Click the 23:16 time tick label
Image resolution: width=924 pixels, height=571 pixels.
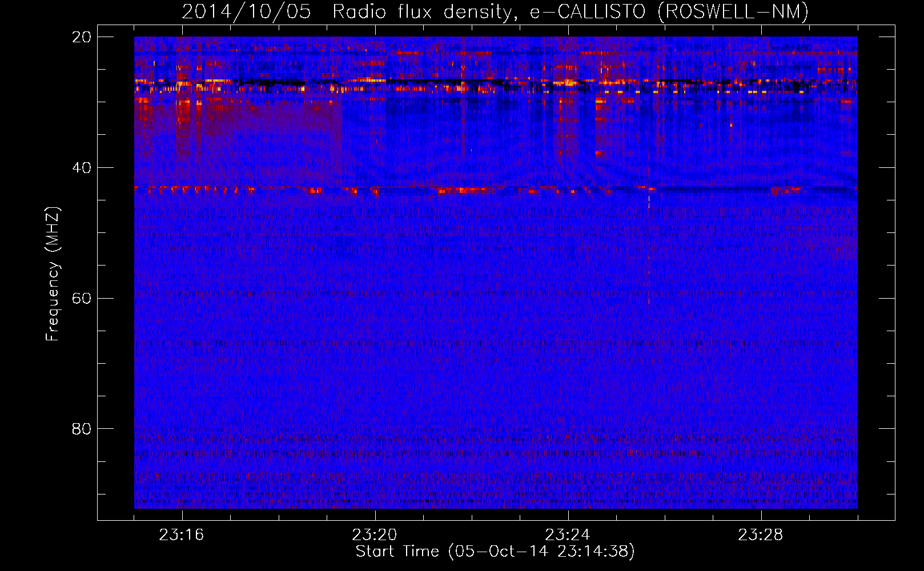(x=182, y=535)
